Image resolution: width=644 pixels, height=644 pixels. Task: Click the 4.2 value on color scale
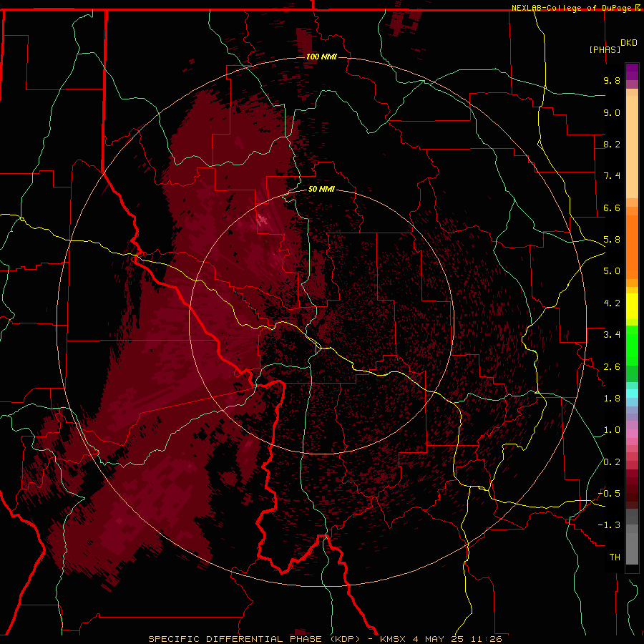point(612,303)
